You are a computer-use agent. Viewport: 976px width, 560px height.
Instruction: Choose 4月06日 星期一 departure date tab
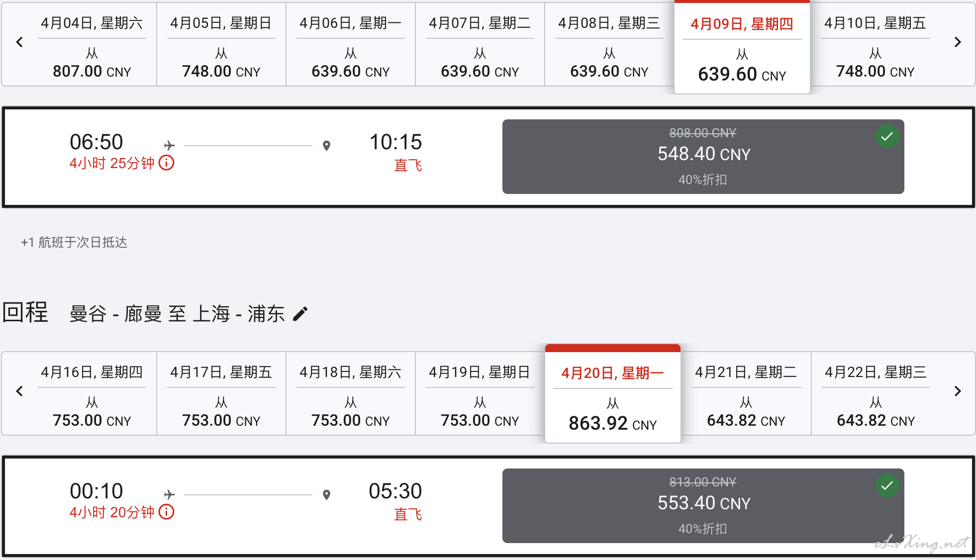pos(351,45)
